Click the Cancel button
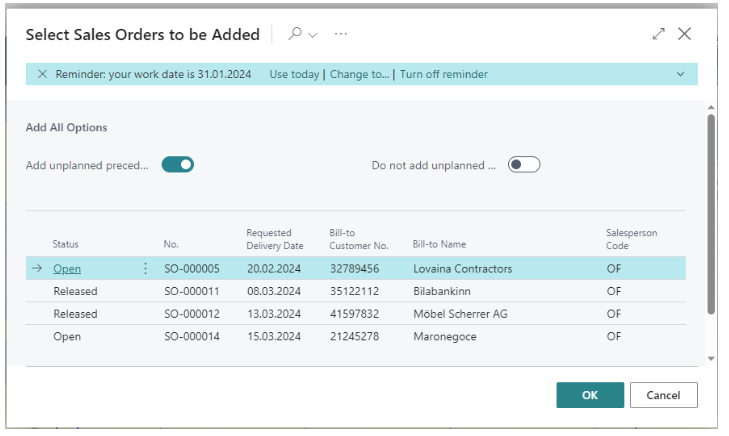The width and height of the screenshot is (729, 436). point(663,395)
